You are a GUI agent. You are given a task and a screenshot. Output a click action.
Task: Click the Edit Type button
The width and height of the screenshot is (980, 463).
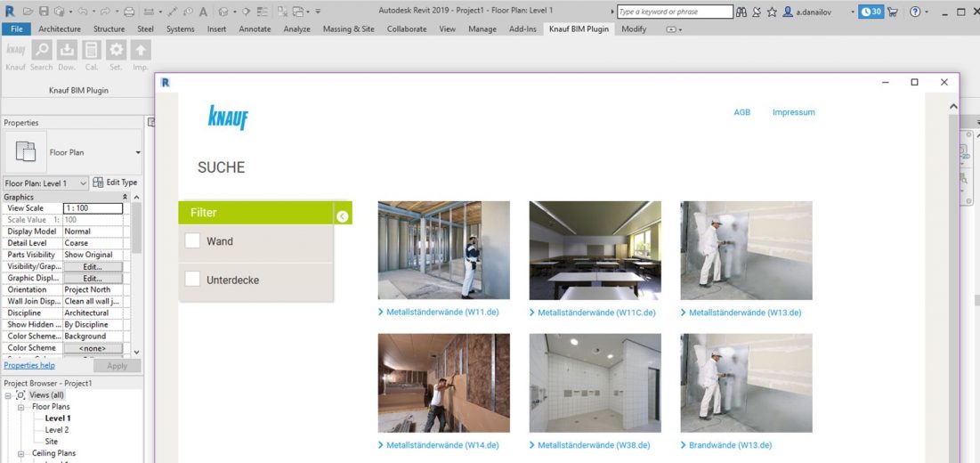[116, 183]
